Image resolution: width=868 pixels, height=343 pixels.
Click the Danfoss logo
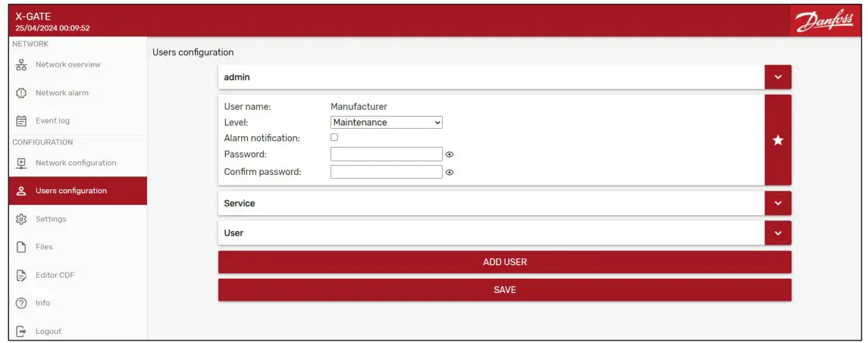[824, 21]
